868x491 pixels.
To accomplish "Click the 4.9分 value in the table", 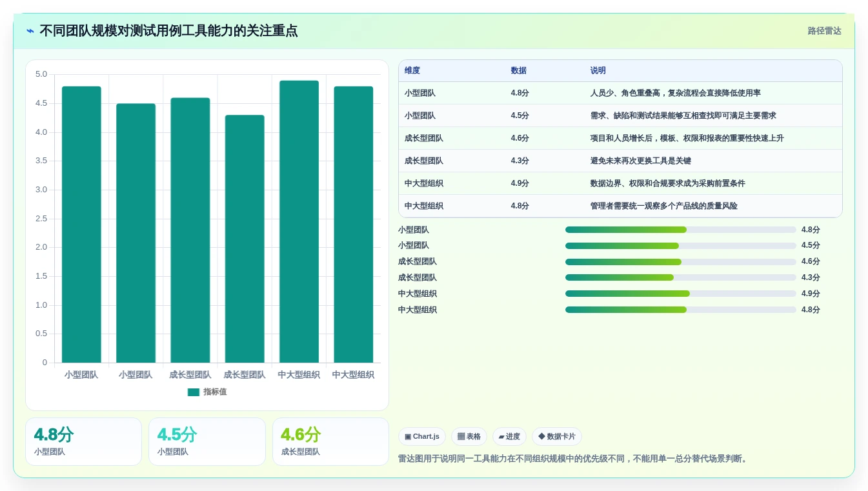I will pyautogui.click(x=520, y=183).
